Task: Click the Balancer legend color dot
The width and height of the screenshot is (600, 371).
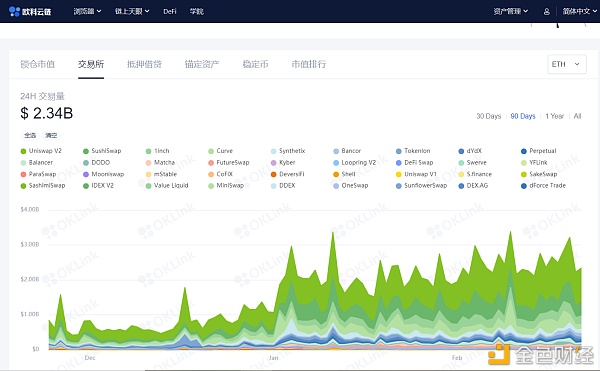Action: click(23, 163)
